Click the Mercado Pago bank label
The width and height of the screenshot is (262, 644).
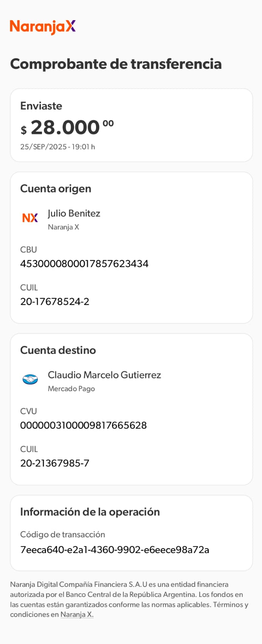71,389
